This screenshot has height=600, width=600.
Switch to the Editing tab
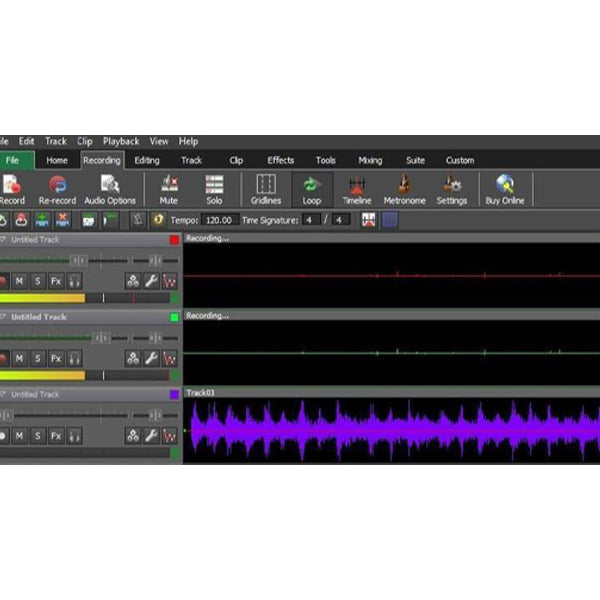click(x=147, y=160)
